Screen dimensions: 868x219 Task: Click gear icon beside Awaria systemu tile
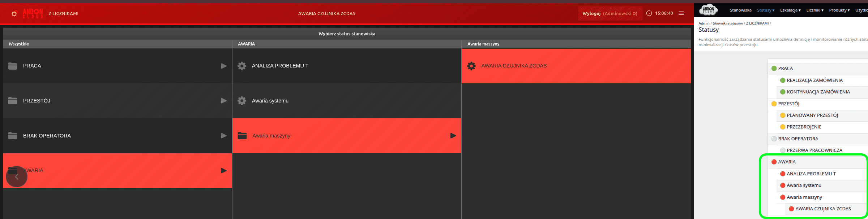[x=242, y=101]
